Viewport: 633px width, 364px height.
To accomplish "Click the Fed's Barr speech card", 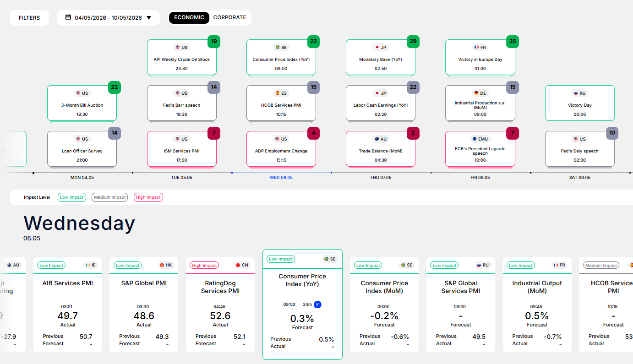I will pyautogui.click(x=182, y=103).
